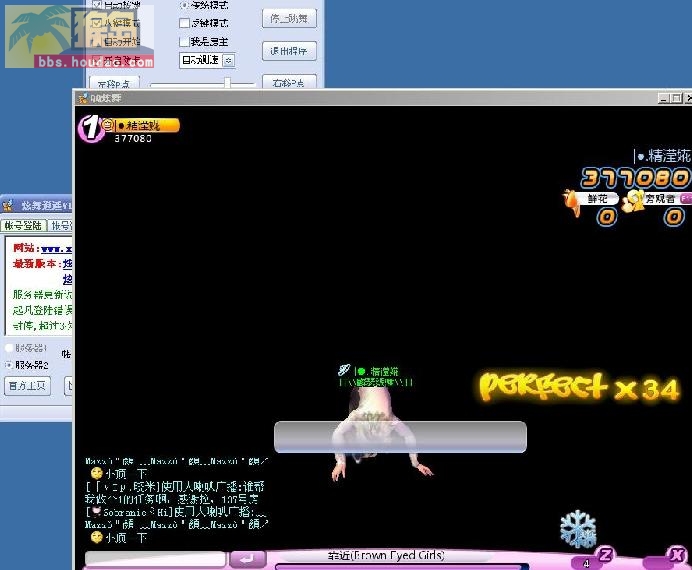Switch to the 帐号登陆 tab
Viewport: 692px width, 570px height.
tap(23, 226)
